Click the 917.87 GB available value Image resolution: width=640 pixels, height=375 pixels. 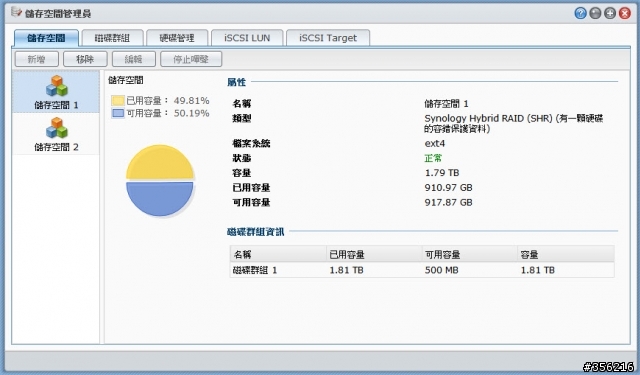[x=448, y=202]
